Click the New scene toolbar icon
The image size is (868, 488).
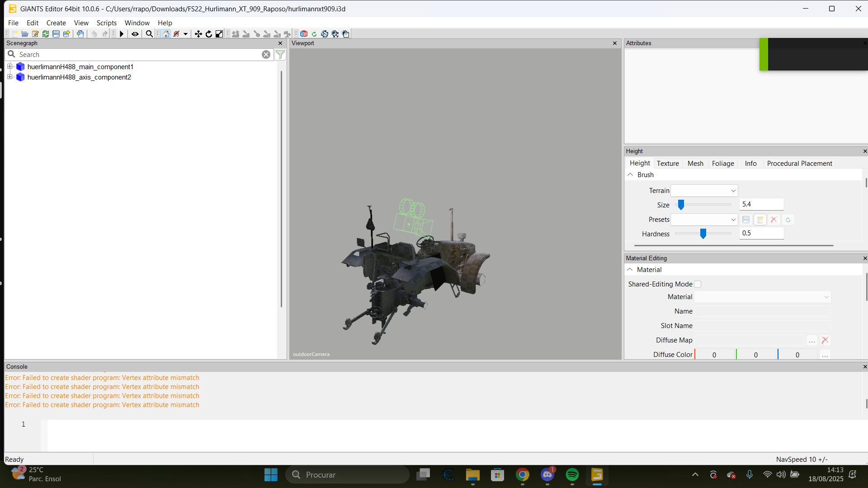14,34
